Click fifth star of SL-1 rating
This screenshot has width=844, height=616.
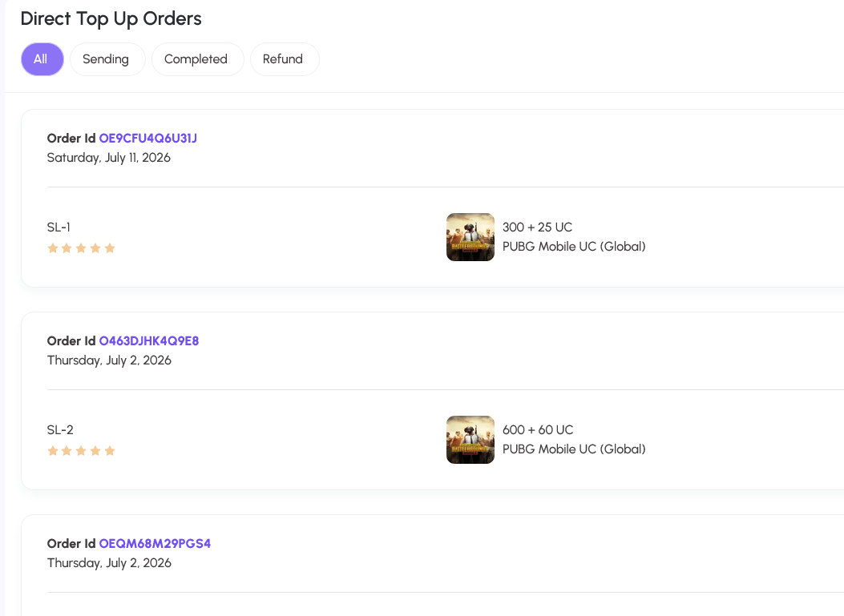tap(110, 248)
